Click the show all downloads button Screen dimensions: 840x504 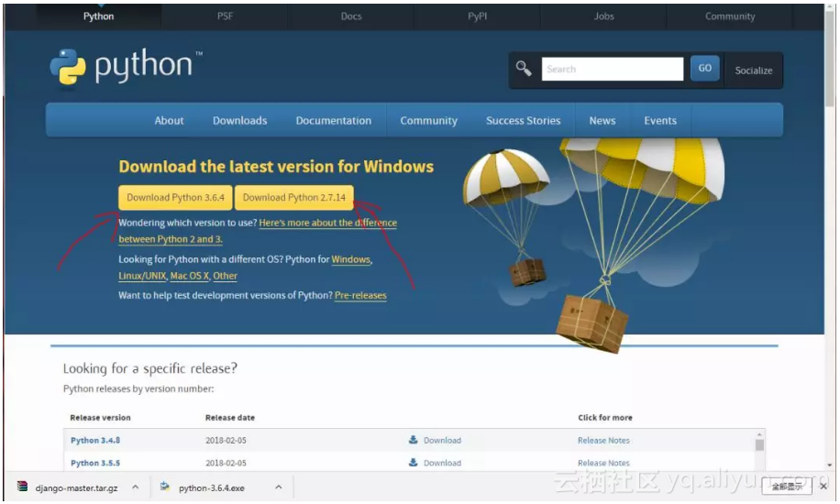pos(787,487)
